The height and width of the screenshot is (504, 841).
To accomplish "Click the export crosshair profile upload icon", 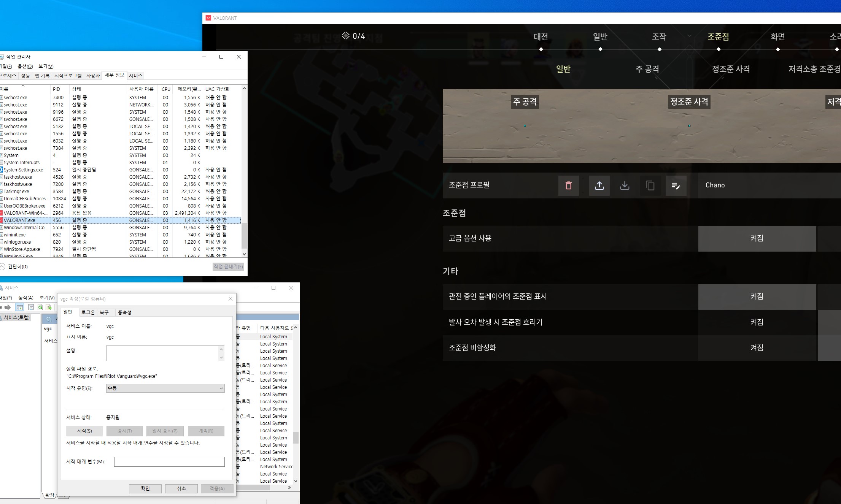I will tap(599, 185).
